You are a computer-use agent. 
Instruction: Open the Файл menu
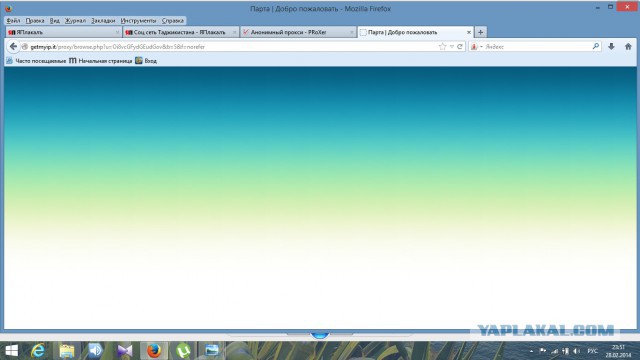point(13,20)
